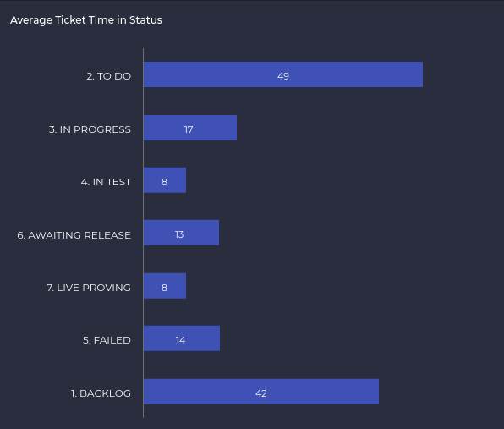The image size is (504, 429).
Task: Click the 4. IN TEST bar
Action: tap(165, 180)
